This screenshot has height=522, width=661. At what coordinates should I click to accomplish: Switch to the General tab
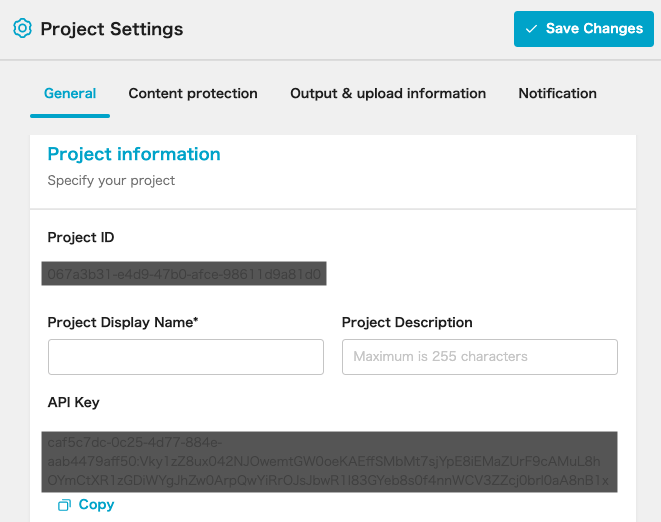pos(70,93)
